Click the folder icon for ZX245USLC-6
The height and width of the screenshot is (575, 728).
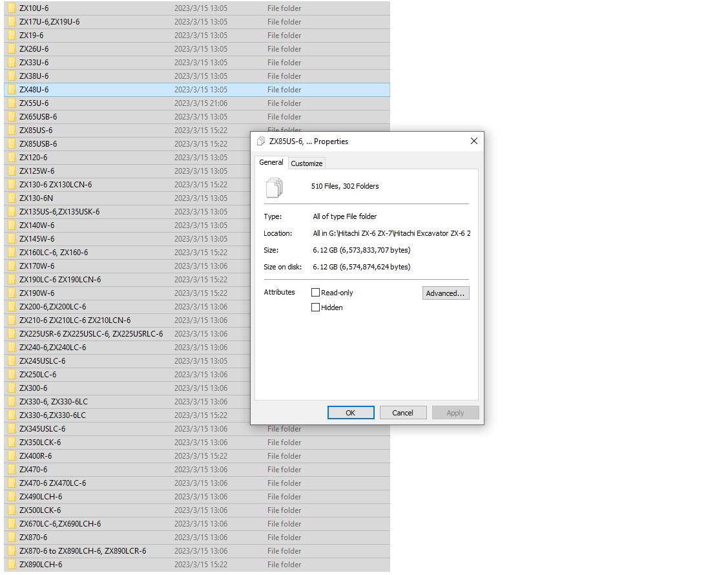(x=12, y=361)
